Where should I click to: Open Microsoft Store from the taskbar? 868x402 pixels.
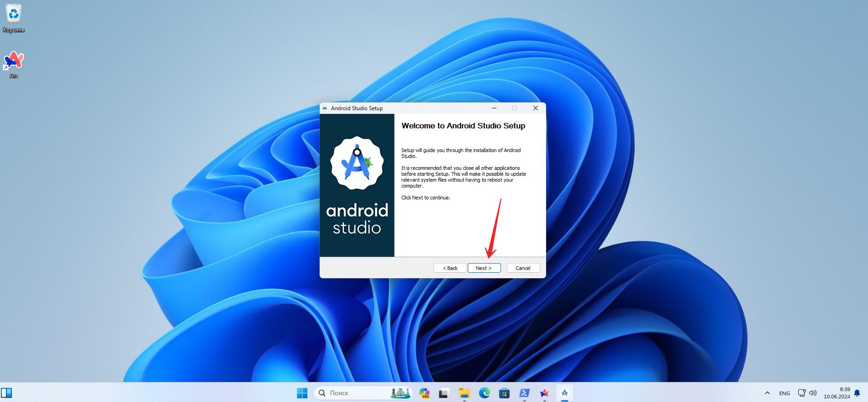point(504,393)
